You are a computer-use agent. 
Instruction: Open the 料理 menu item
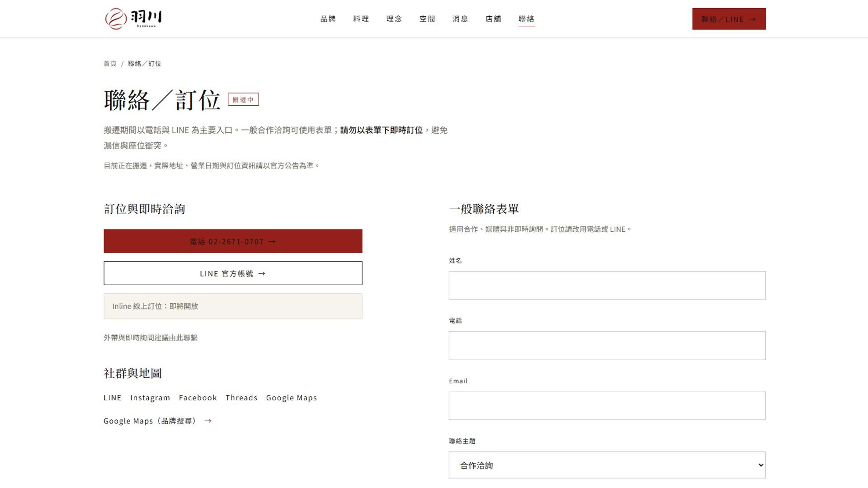[361, 19]
